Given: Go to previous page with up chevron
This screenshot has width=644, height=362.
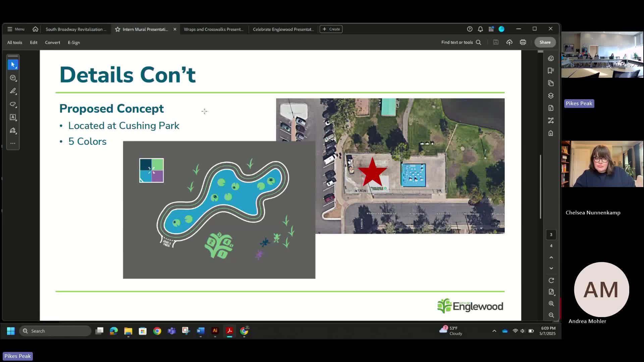Looking at the screenshot, I should pyautogui.click(x=551, y=257).
